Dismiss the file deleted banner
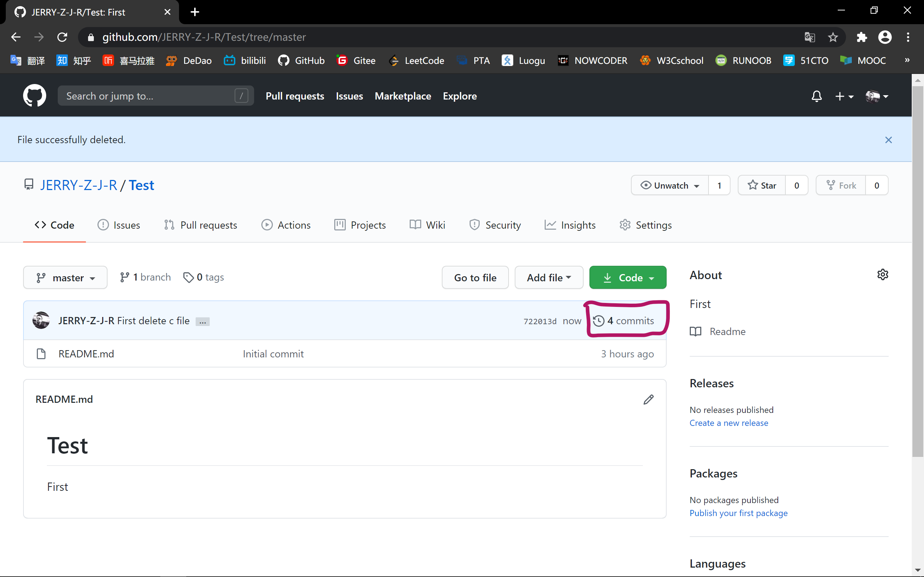Screen dimensions: 924x577 click(889, 140)
